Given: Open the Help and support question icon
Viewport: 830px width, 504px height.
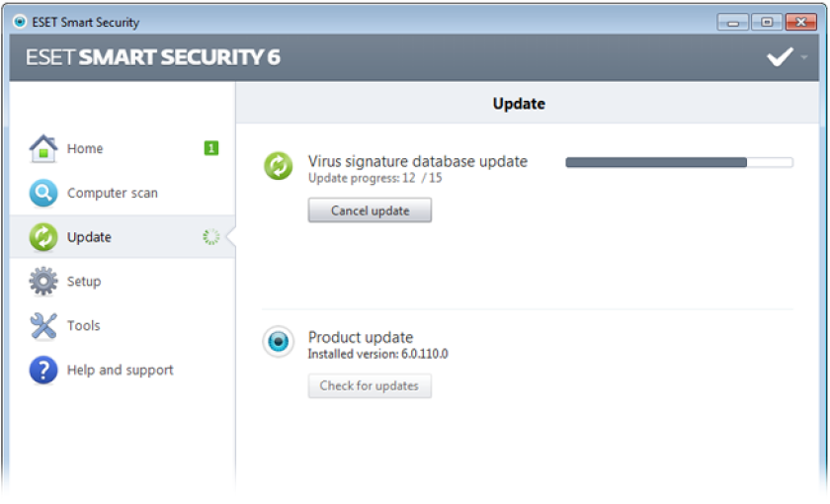Looking at the screenshot, I should pos(43,370).
